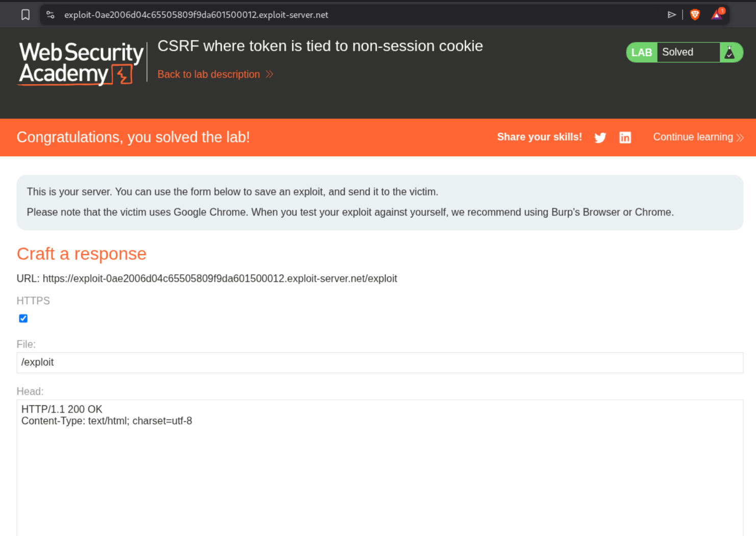Viewport: 756px width, 536px height.
Task: Click the chevrons after Back to lab description
Action: (269, 75)
